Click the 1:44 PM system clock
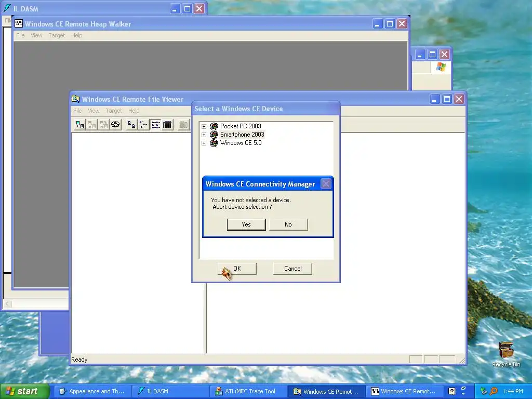This screenshot has width=532, height=399. pyautogui.click(x=513, y=391)
